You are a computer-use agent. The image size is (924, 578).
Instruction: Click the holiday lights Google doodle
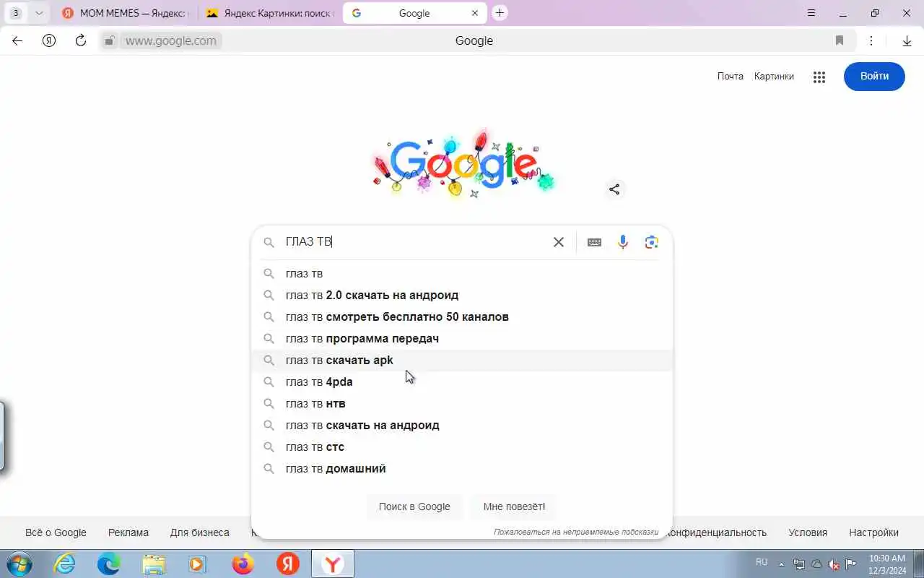(462, 163)
